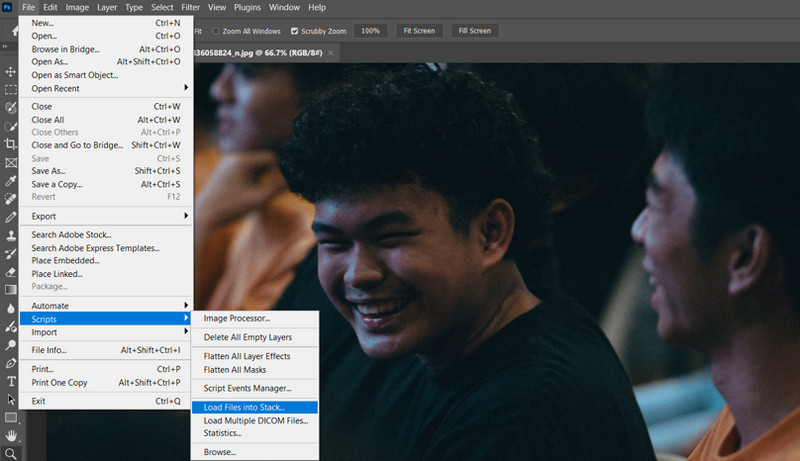Select the Horizontal Type tool
The image size is (800, 461).
click(11, 381)
